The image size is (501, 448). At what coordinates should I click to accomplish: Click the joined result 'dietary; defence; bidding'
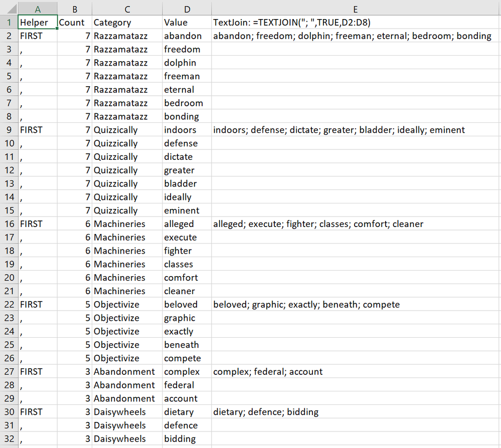[x=355, y=412]
